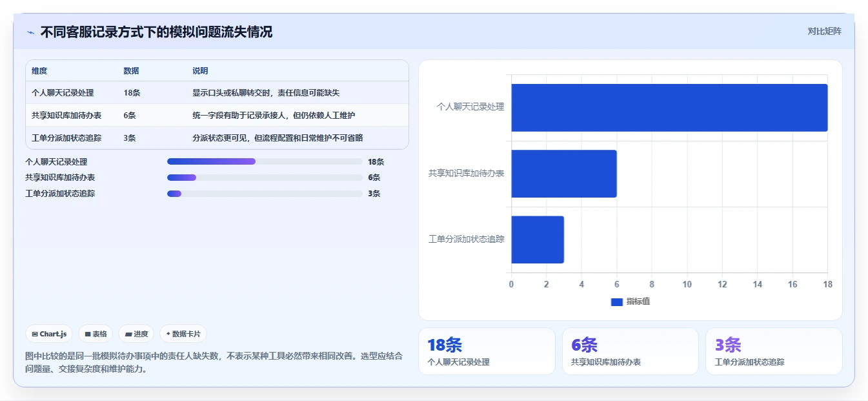
Task: Click the footnote paragraph starting 图中比较的是
Action: click(214, 362)
